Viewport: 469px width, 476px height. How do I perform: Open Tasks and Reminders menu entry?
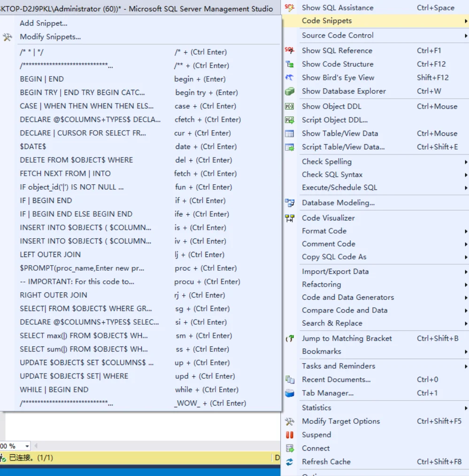(376, 366)
